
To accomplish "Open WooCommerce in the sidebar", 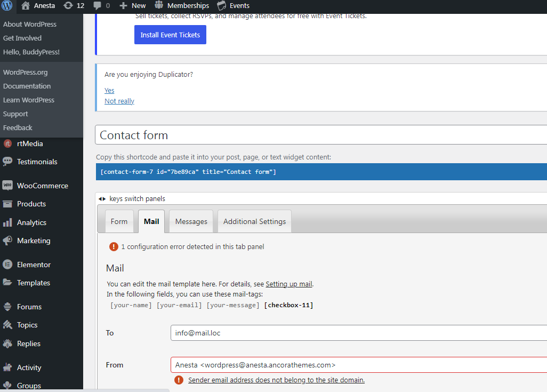I will pyautogui.click(x=43, y=186).
